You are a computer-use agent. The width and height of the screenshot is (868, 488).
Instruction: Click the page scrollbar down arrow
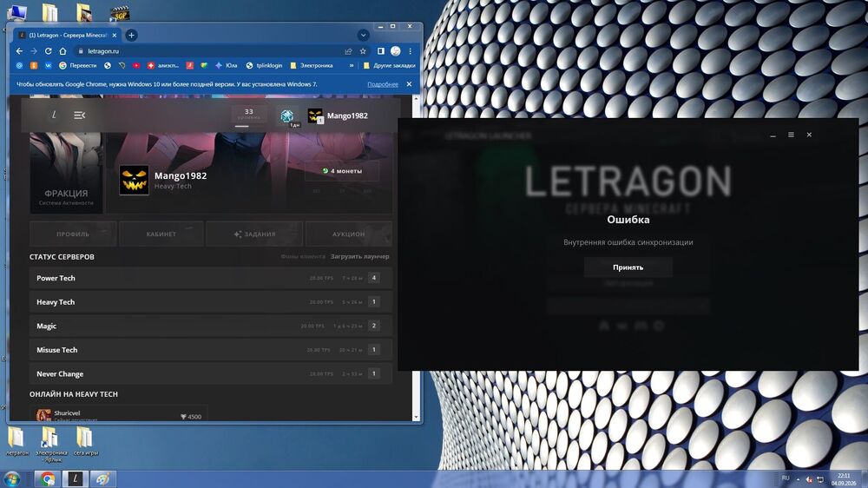click(x=417, y=417)
